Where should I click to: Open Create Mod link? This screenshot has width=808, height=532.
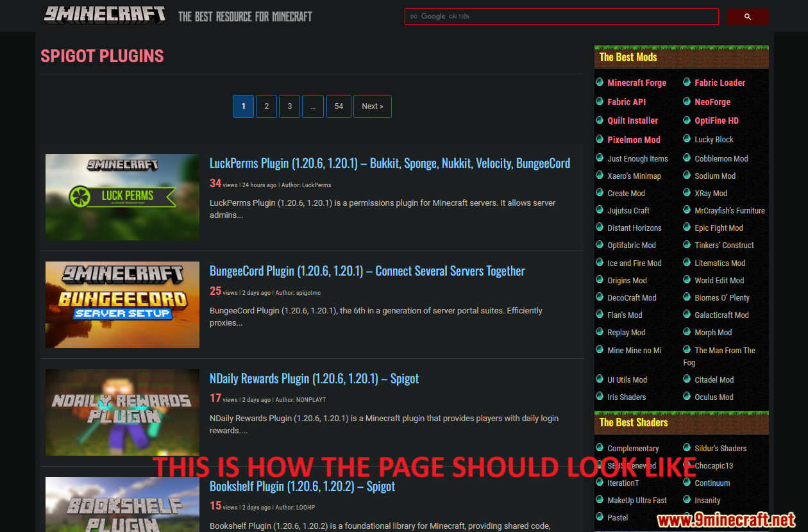coord(626,194)
